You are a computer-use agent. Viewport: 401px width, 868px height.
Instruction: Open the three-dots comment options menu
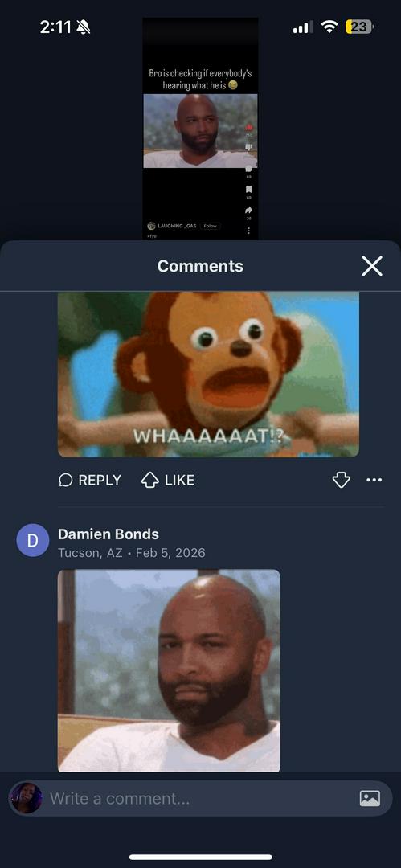[374, 480]
